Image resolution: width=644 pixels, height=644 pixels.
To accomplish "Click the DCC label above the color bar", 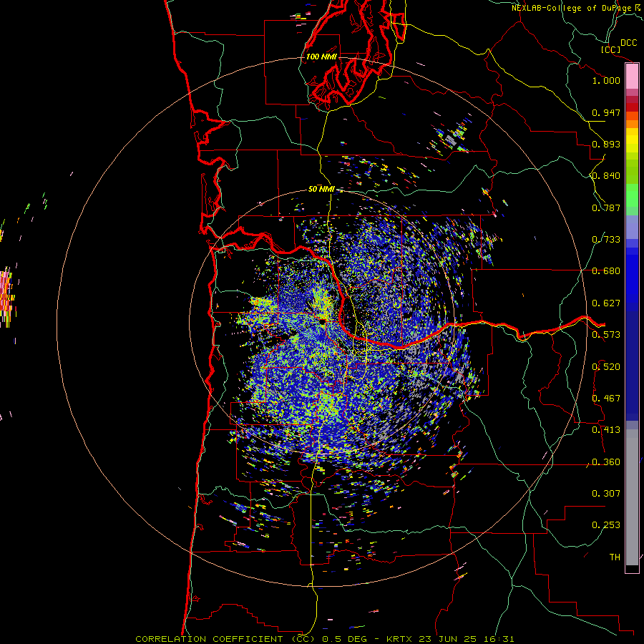I will pyautogui.click(x=628, y=43).
